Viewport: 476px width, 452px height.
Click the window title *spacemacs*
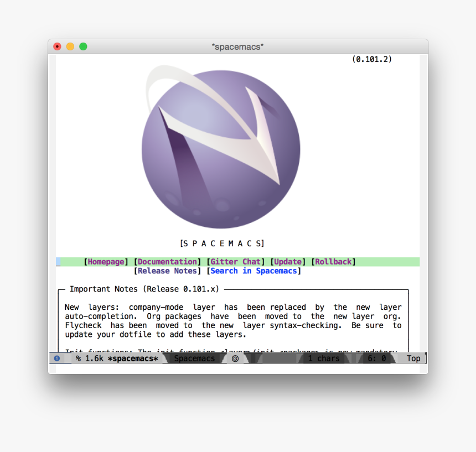coord(237,46)
